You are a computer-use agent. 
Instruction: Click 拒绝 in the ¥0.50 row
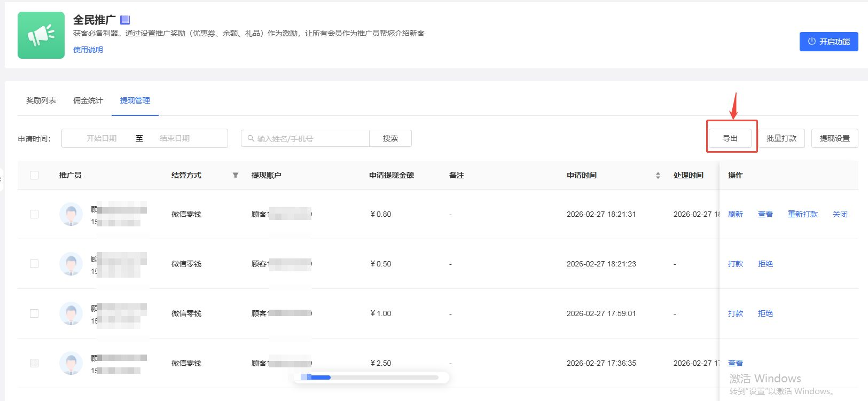(x=765, y=264)
